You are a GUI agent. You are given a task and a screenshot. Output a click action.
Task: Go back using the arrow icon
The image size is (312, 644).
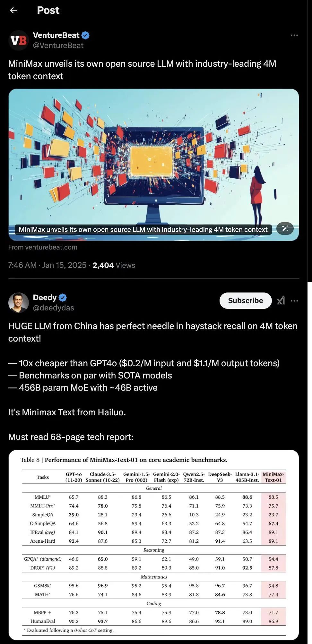pyautogui.click(x=13, y=10)
